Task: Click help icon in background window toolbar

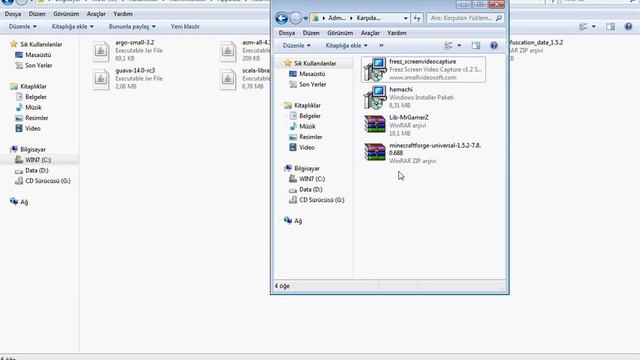Action: coord(628,27)
